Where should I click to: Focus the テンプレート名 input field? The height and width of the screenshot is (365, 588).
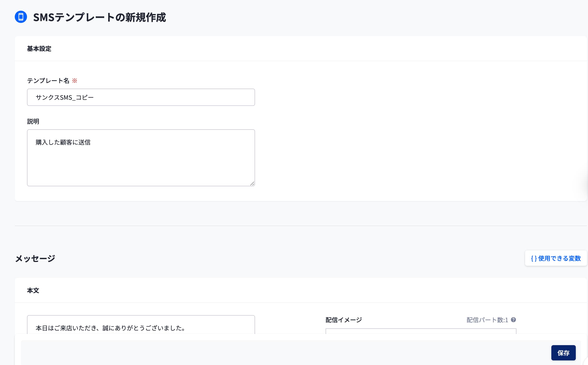[141, 97]
